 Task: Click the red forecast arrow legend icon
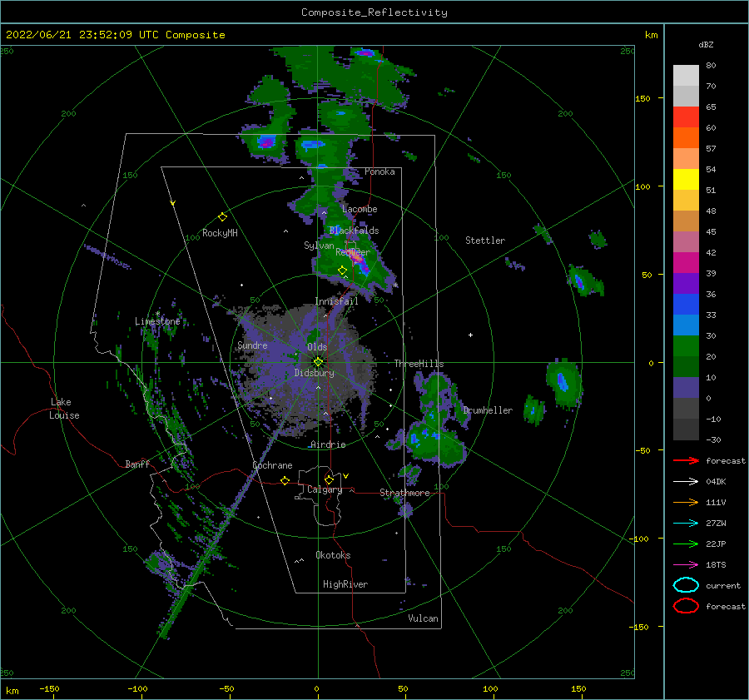(686, 460)
